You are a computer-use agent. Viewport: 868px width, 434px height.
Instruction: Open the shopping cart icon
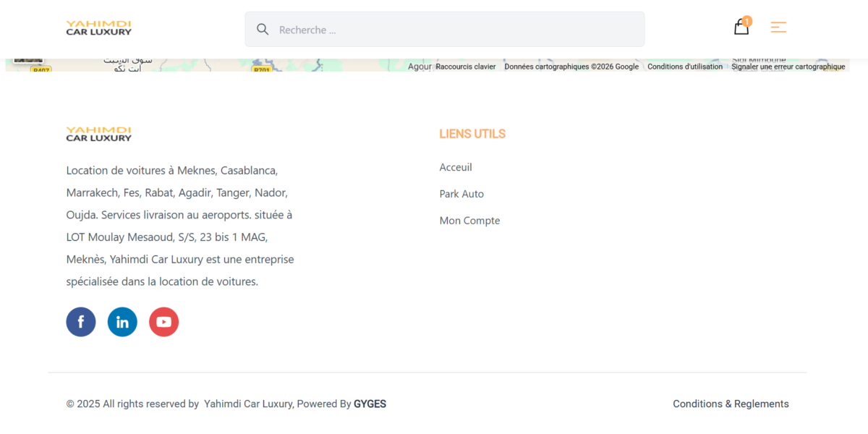741,27
